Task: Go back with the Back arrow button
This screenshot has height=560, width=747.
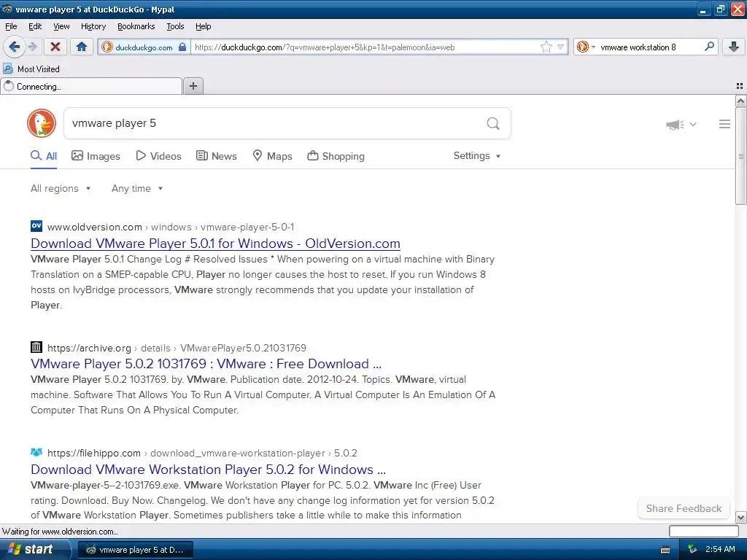Action: 14,47
